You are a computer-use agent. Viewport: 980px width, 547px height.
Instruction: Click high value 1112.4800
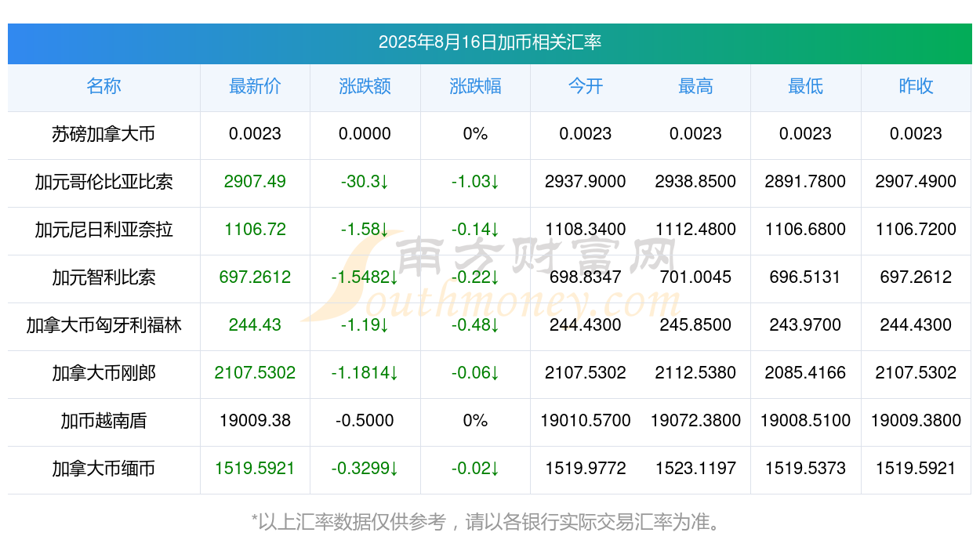click(x=695, y=230)
